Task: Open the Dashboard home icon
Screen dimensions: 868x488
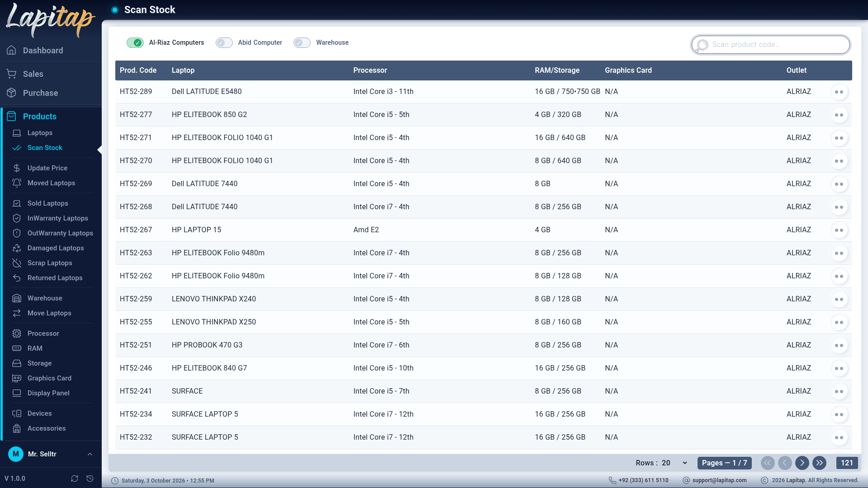Action: click(12, 50)
